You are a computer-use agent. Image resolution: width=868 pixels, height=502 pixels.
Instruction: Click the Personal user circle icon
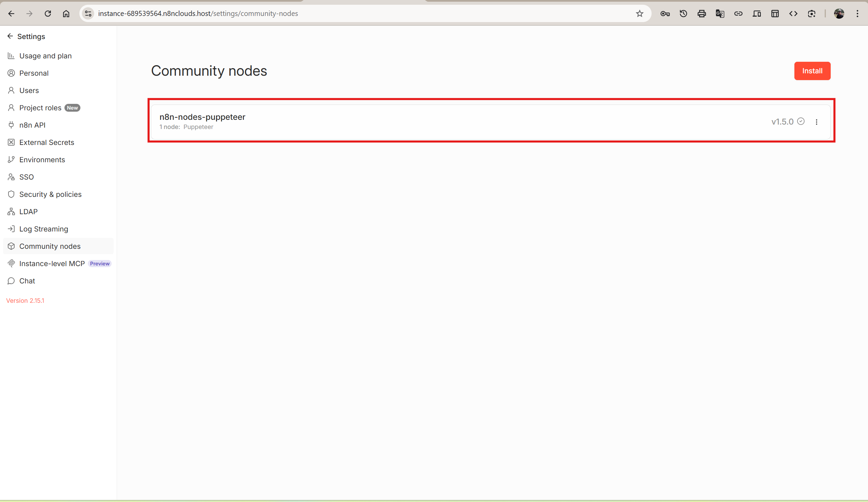(11, 73)
